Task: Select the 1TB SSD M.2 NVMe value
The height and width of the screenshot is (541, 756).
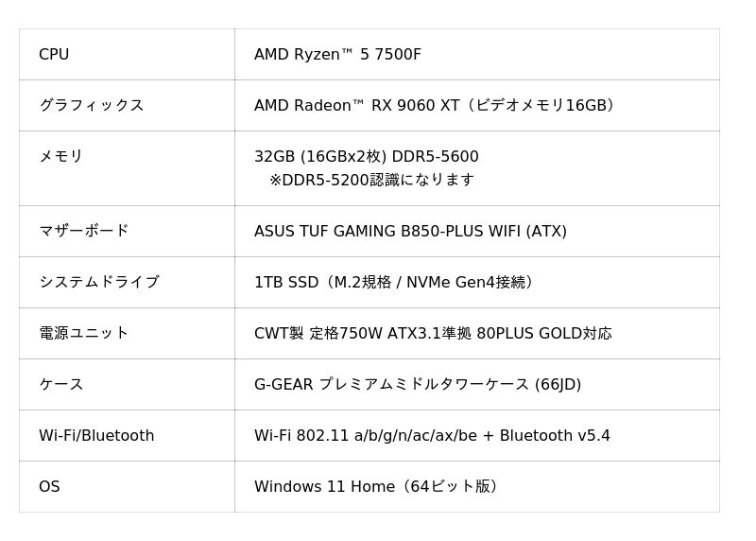Action: [393, 283]
